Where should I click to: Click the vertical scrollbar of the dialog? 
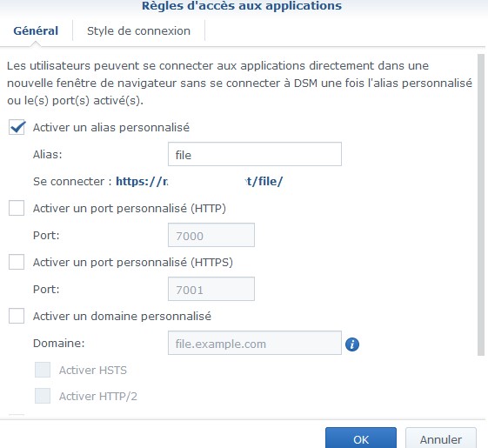481,204
